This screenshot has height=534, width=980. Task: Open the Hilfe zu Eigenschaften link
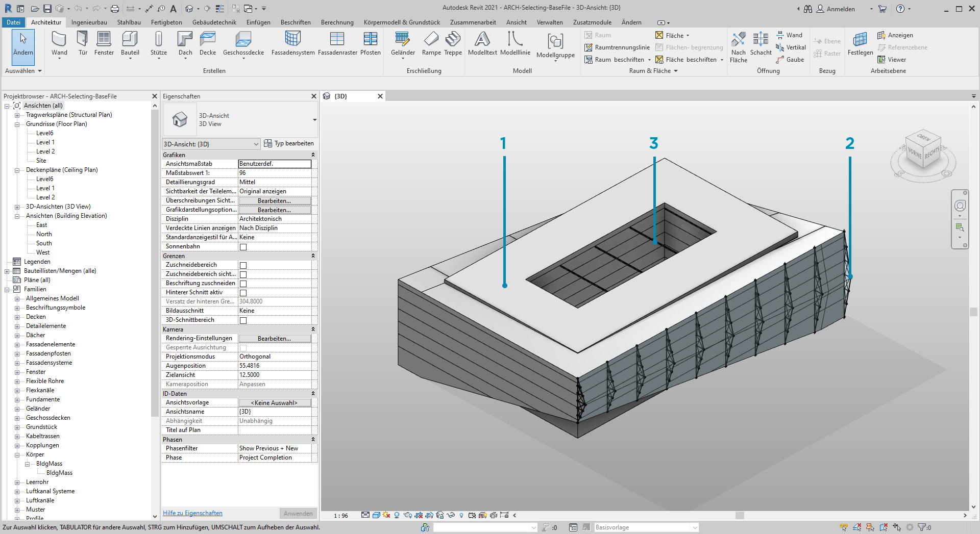[x=192, y=513]
